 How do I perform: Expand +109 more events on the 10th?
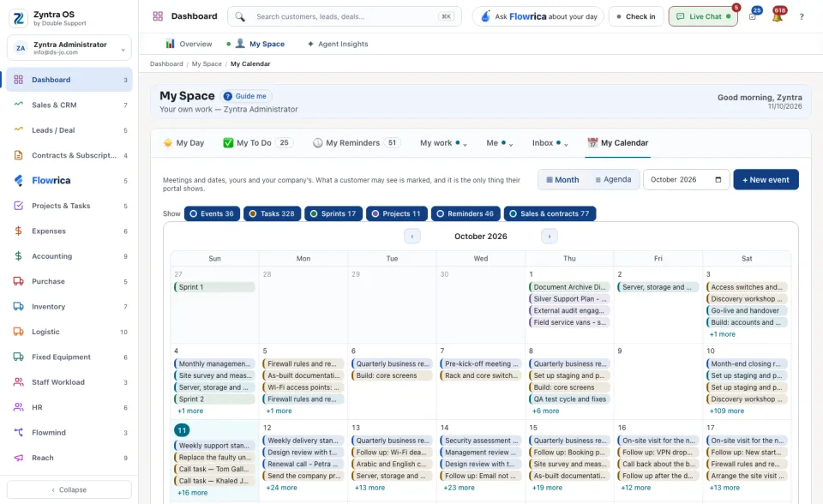pyautogui.click(x=726, y=411)
